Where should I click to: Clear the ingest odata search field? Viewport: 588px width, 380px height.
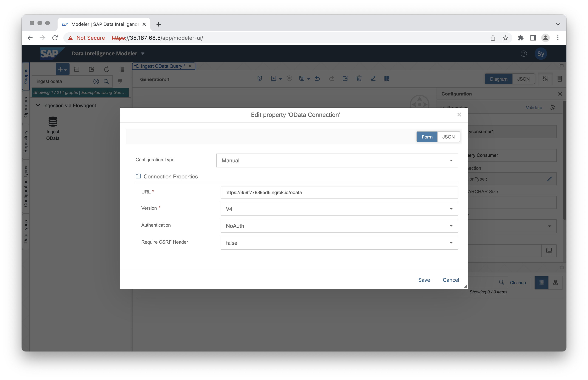click(96, 81)
